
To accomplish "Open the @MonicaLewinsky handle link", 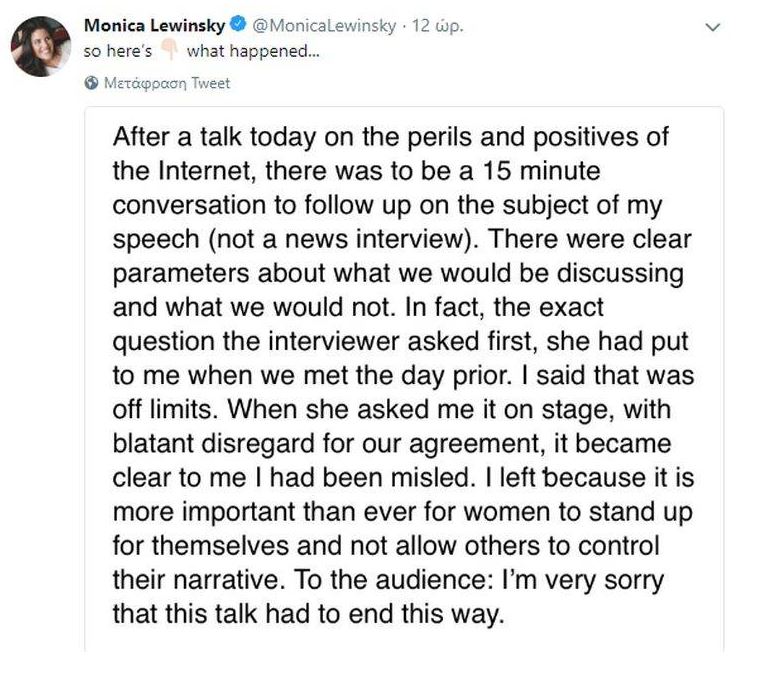I will (324, 25).
